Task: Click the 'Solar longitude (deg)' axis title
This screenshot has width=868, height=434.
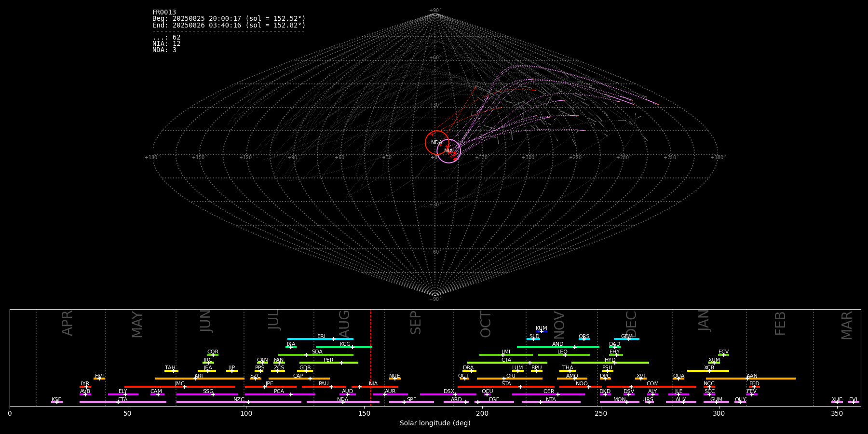Action: (435, 423)
